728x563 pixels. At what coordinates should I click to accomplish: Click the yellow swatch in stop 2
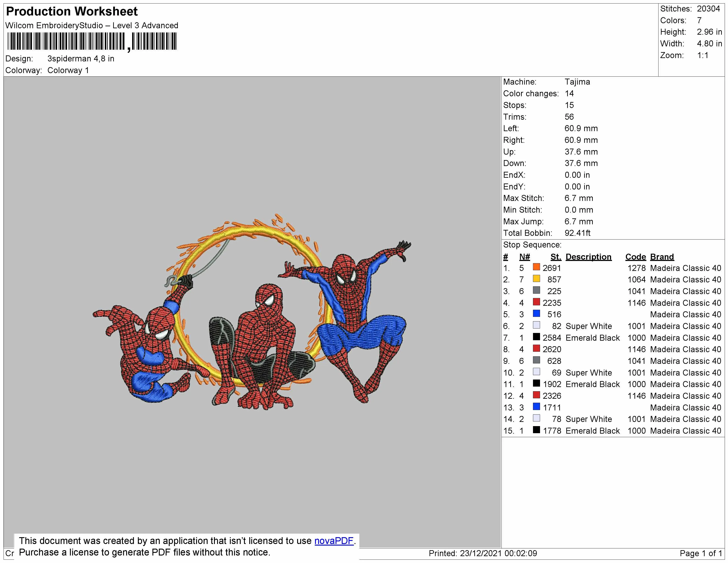(536, 278)
